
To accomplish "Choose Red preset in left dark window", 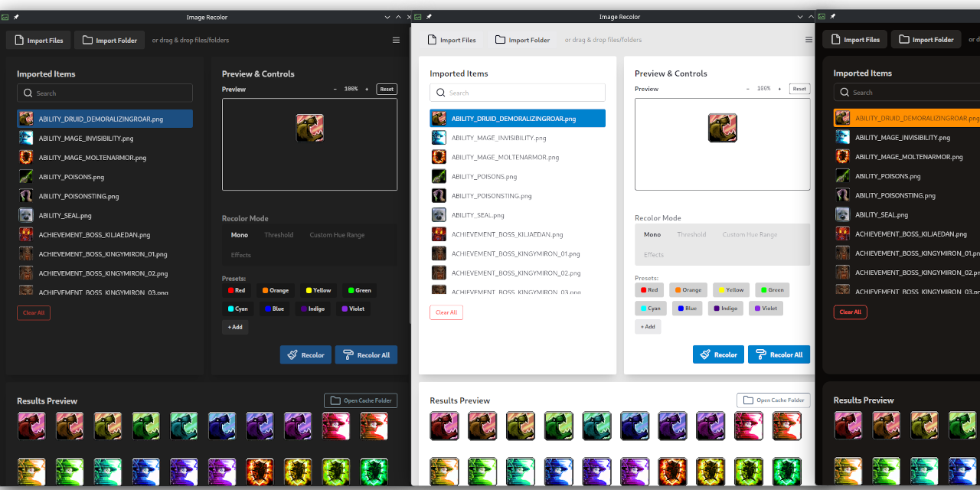I will pyautogui.click(x=237, y=290).
